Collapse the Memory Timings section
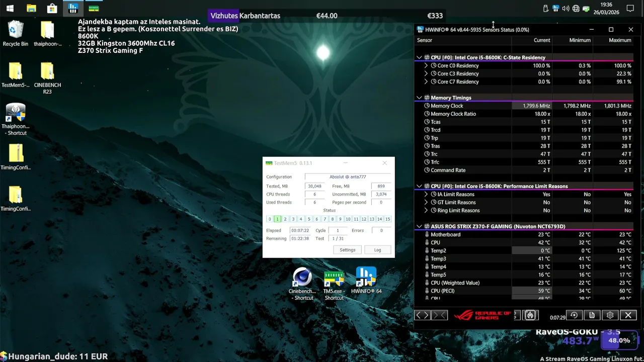Screen dimensions: 644x362 click(419, 98)
